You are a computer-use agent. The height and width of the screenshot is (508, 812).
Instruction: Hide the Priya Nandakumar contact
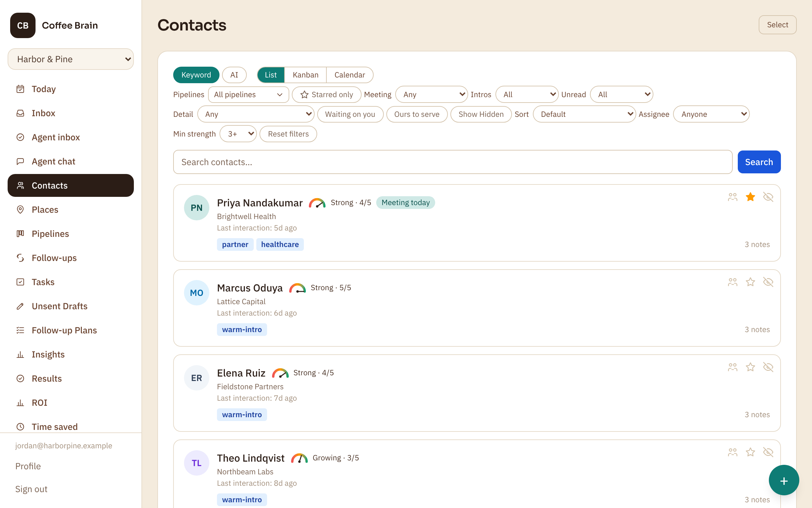[x=768, y=197]
